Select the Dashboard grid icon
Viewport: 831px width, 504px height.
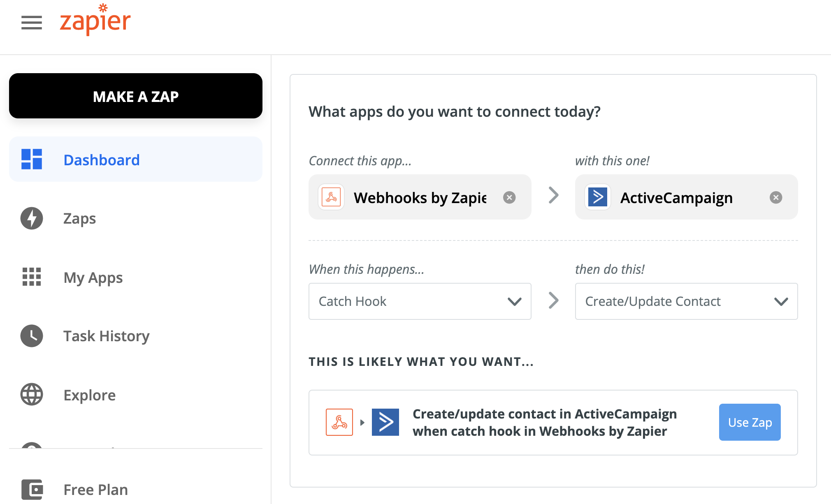coord(32,160)
